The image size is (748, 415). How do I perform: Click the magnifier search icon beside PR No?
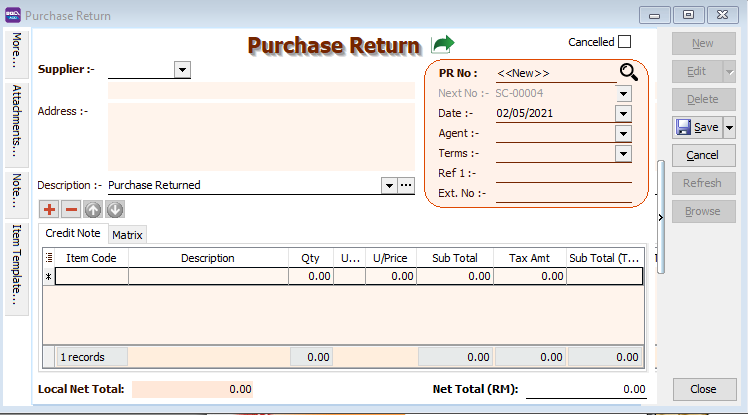pyautogui.click(x=628, y=72)
